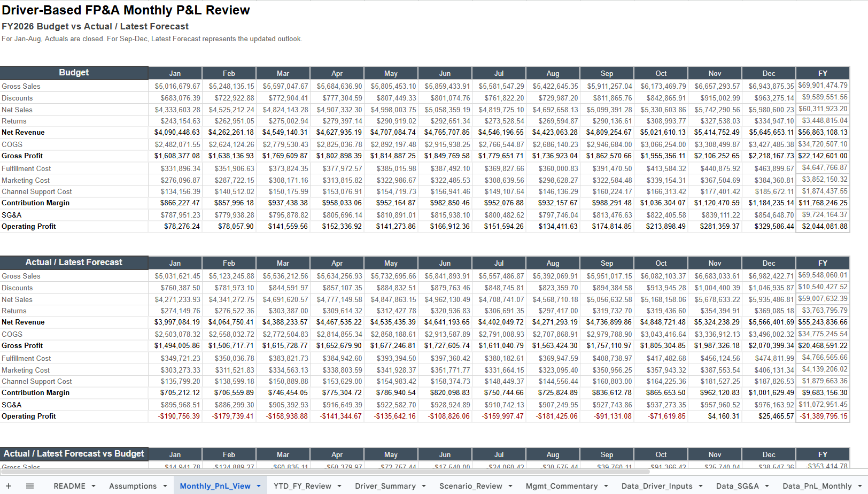Screen dimensions: 868x494
Task: Open the Monthly_PnL_View tab dropdown arrow
Action: [257, 486]
